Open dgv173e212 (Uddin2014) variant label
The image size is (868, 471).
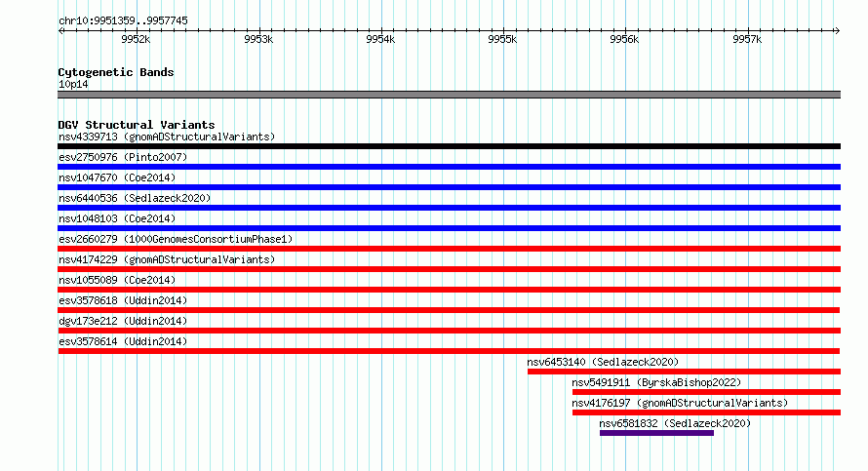click(x=123, y=321)
